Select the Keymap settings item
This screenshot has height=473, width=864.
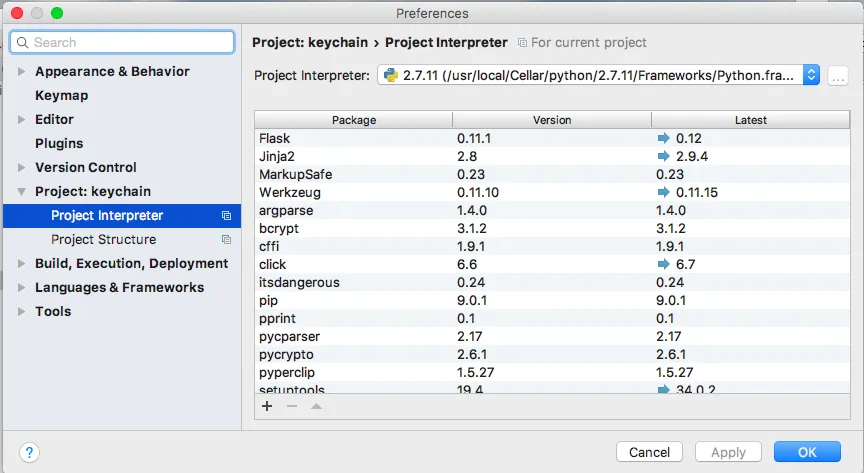click(x=61, y=96)
